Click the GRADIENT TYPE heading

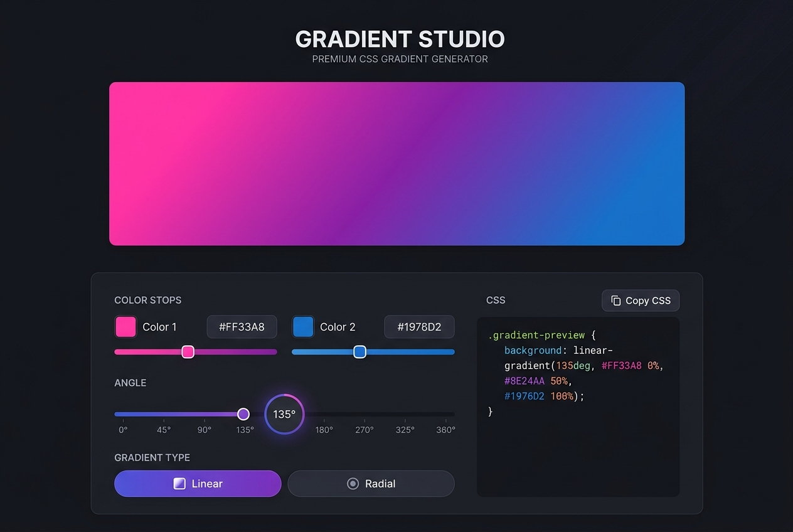pos(152,457)
